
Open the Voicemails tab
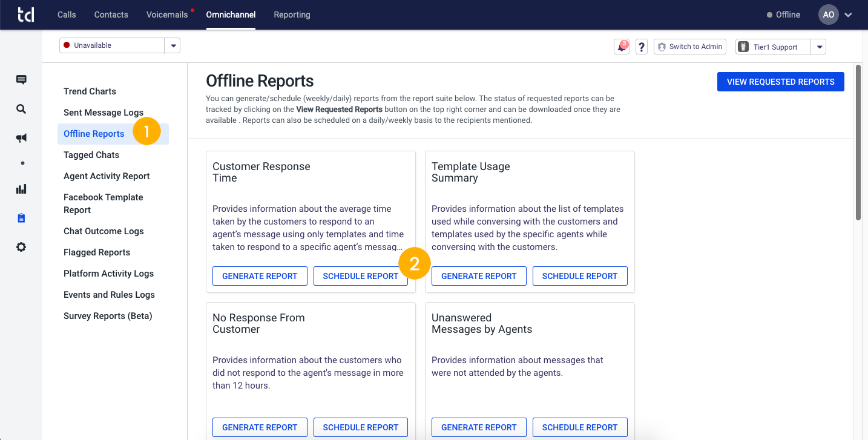pyautogui.click(x=167, y=15)
